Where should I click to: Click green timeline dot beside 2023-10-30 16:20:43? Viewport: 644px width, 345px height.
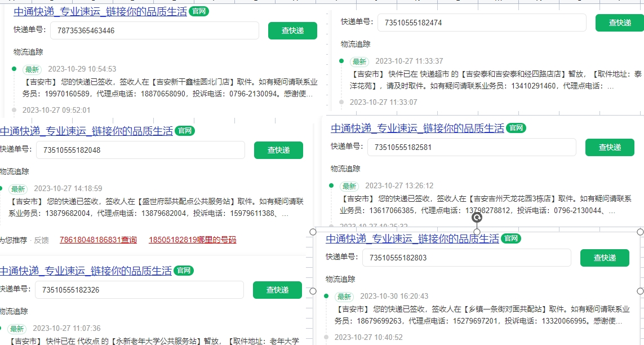tap(326, 296)
